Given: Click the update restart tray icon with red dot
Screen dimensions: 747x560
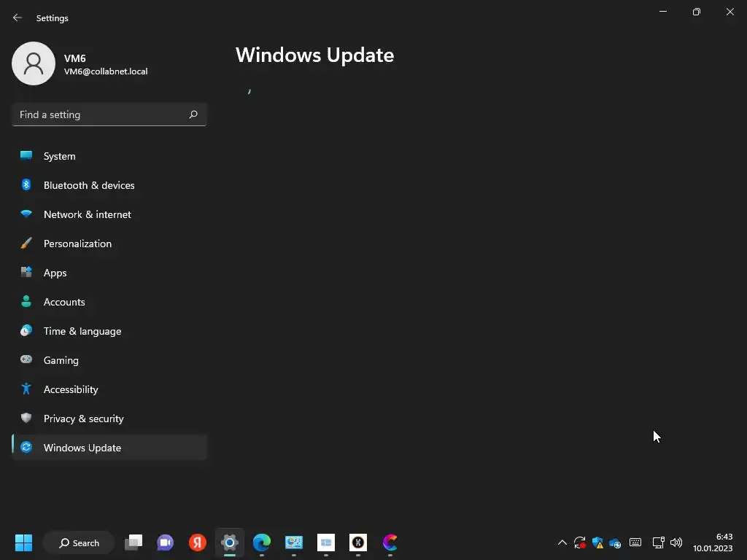Looking at the screenshot, I should click(x=580, y=542).
